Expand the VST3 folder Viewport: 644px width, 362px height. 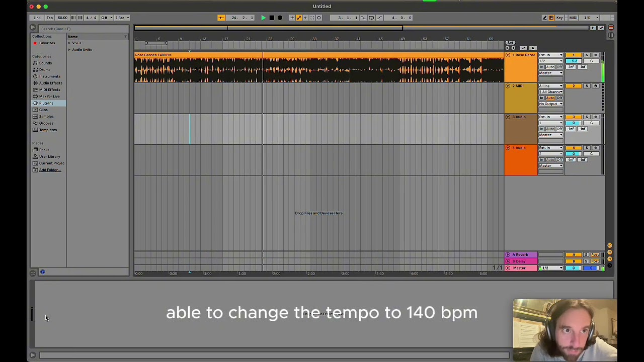point(69,43)
